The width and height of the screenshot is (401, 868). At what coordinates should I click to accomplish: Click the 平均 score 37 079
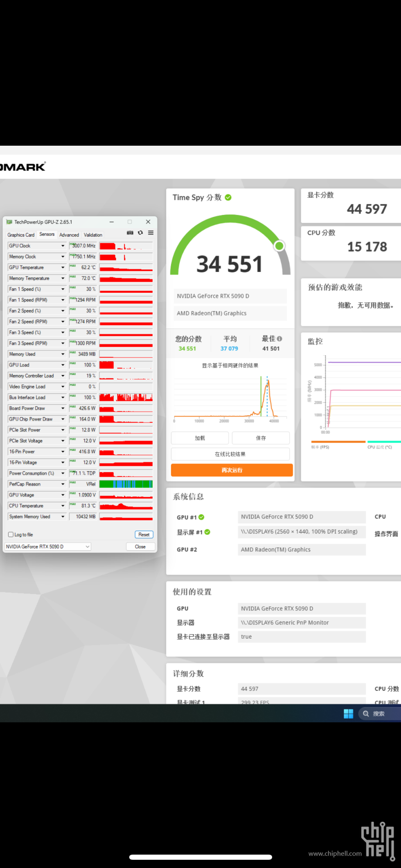pos(229,349)
